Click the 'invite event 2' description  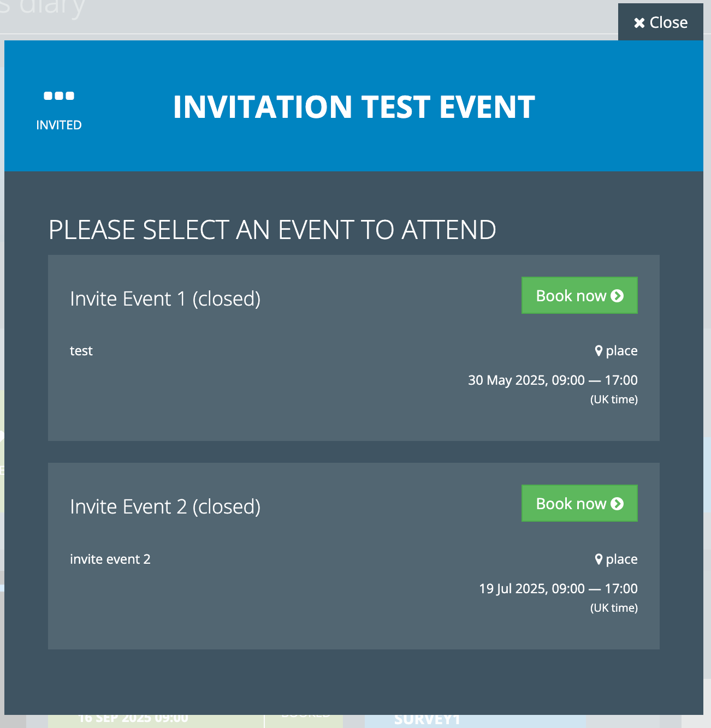pos(110,559)
